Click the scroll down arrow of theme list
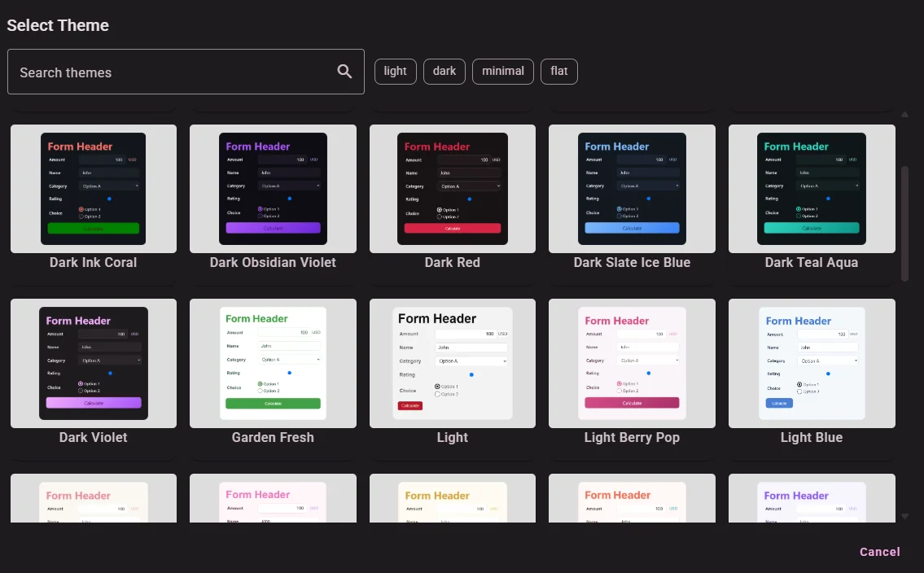The image size is (924, 573). click(x=904, y=517)
